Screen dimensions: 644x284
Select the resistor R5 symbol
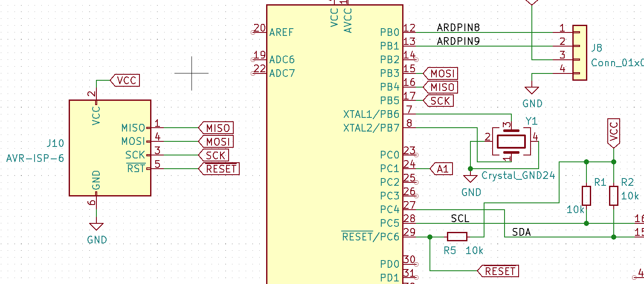click(457, 237)
